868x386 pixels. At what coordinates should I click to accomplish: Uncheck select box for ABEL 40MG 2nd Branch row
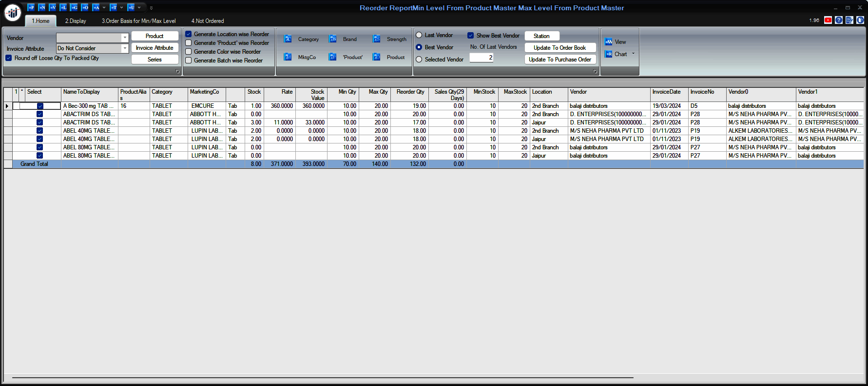40,131
